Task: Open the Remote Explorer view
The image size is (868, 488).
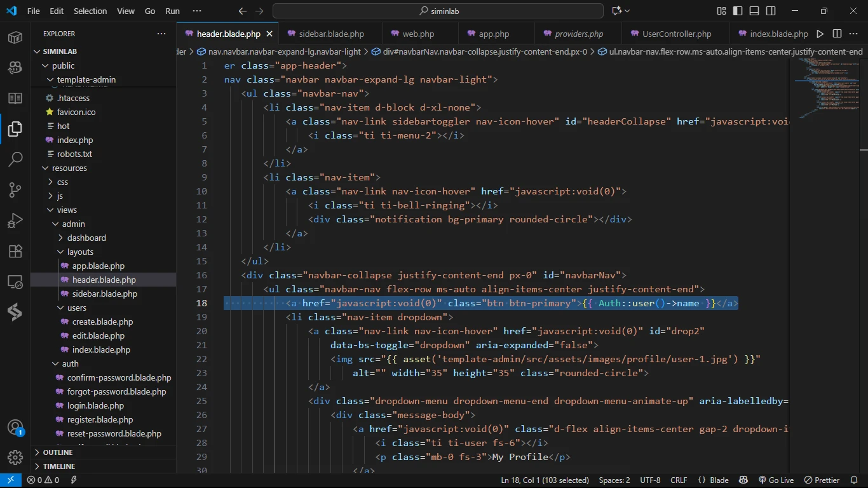Action: pyautogui.click(x=15, y=282)
